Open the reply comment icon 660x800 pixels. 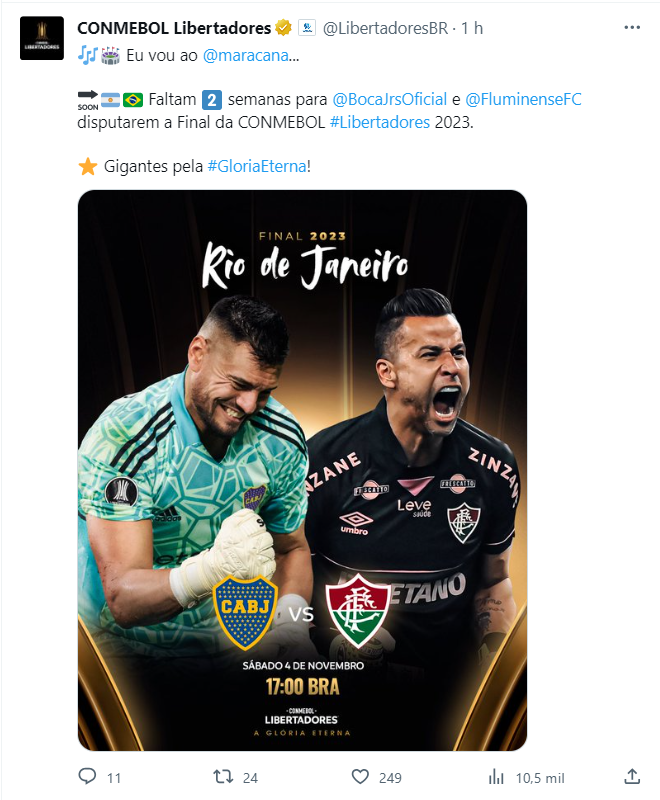[87, 777]
